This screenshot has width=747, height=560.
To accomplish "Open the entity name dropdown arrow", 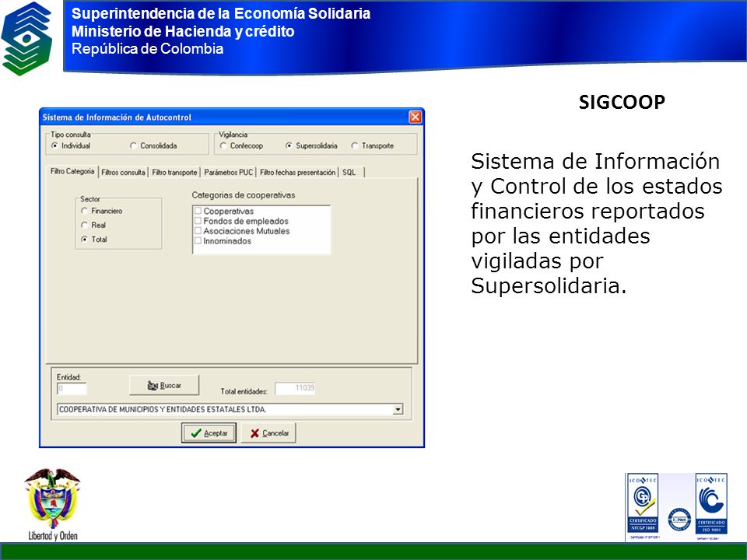I will [398, 410].
